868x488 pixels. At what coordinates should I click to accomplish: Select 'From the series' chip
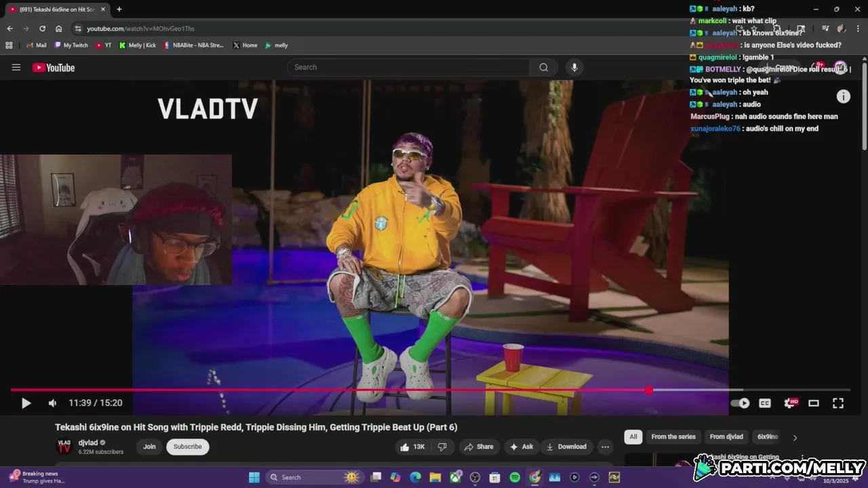click(x=673, y=437)
